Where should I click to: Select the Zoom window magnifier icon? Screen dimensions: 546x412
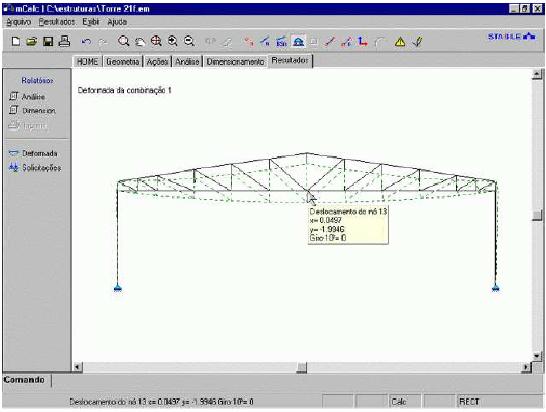[123, 41]
